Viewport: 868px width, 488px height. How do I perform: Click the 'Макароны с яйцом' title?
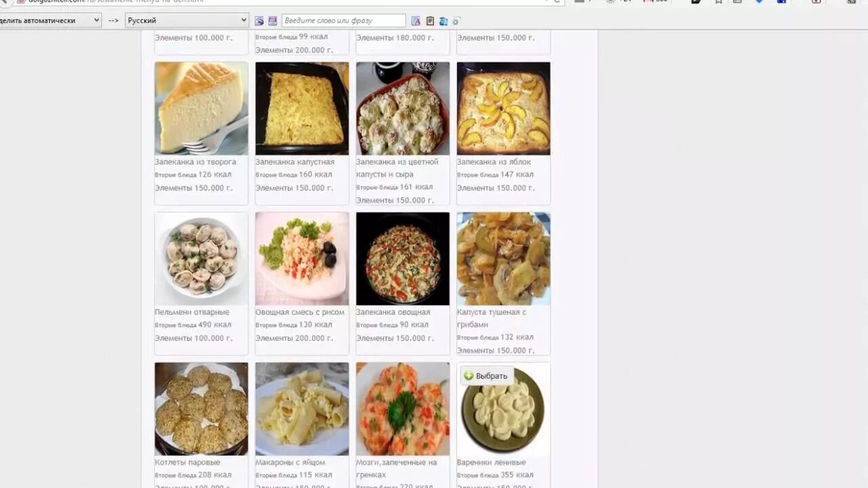coord(290,463)
